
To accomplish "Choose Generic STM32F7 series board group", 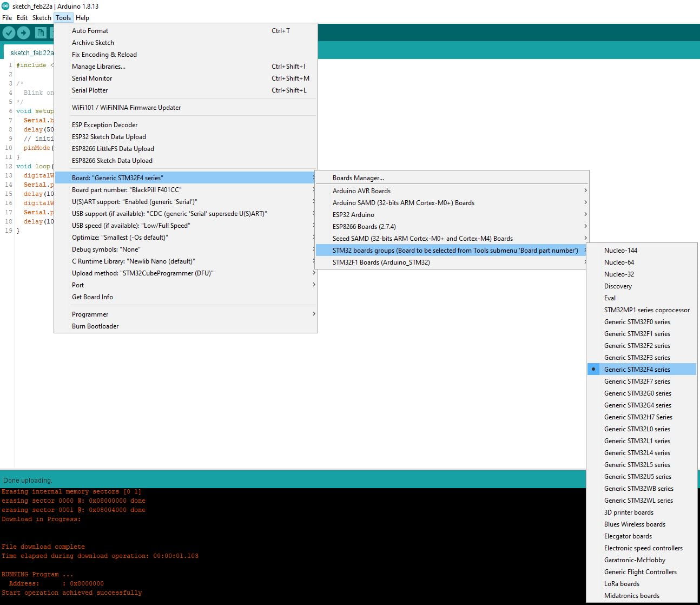I will [x=637, y=382].
